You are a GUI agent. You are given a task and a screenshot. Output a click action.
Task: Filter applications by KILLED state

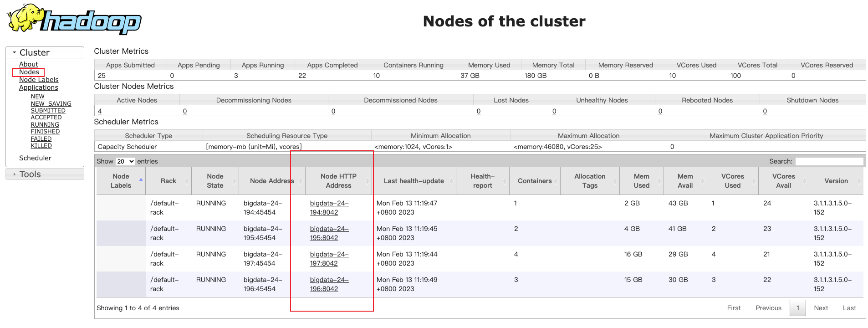coord(41,145)
